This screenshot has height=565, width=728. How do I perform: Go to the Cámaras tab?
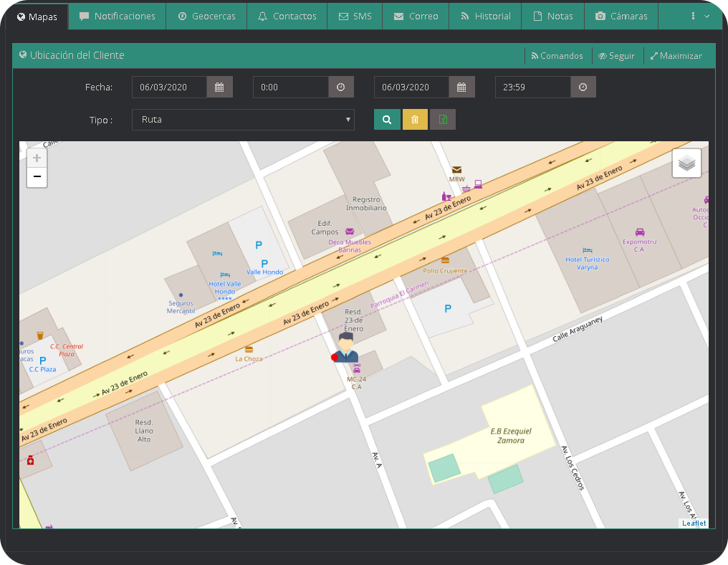pyautogui.click(x=621, y=16)
